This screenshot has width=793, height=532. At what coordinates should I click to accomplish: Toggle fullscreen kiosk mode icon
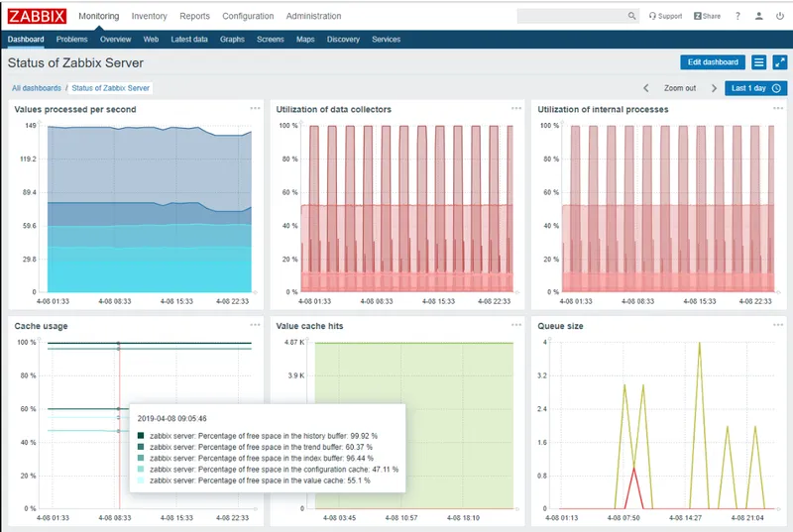tap(780, 62)
